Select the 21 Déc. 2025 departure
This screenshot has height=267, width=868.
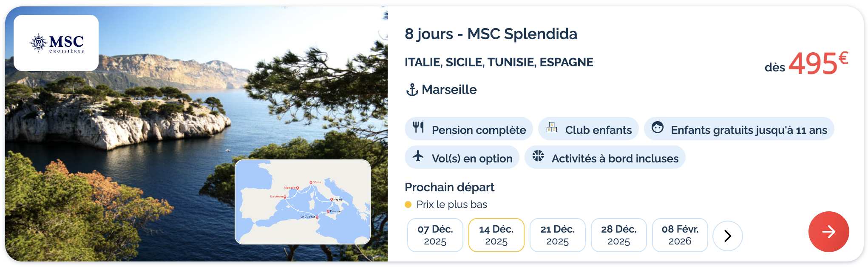point(557,235)
